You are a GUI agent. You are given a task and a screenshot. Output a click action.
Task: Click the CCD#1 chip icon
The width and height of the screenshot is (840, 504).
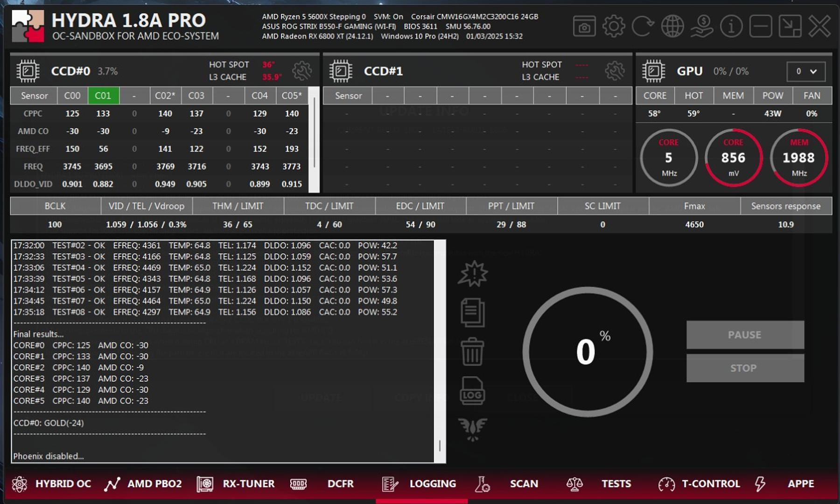pos(341,71)
